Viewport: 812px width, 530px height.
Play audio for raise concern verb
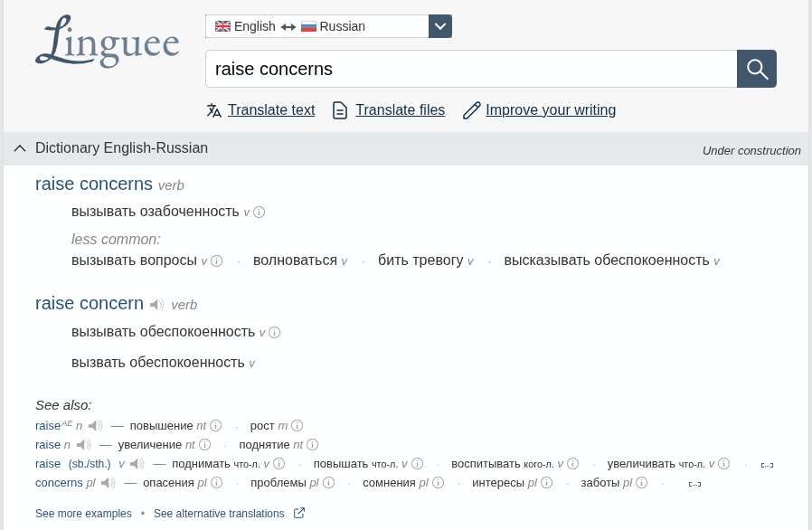[x=157, y=305]
